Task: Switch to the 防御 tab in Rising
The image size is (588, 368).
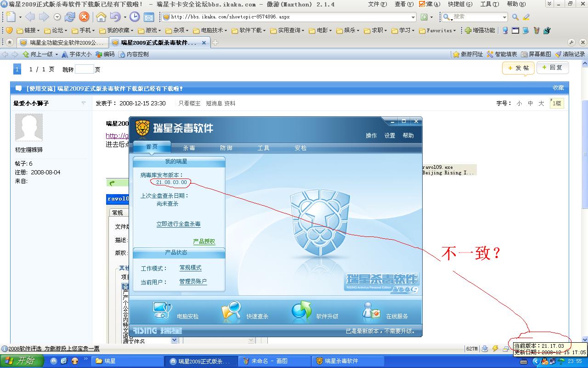Action: [x=226, y=148]
